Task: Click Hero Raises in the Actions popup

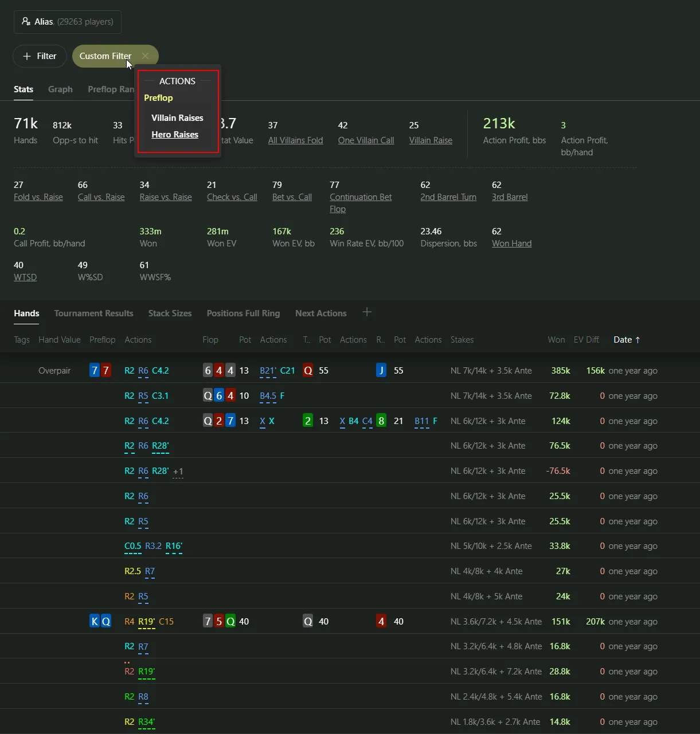Action: point(175,135)
